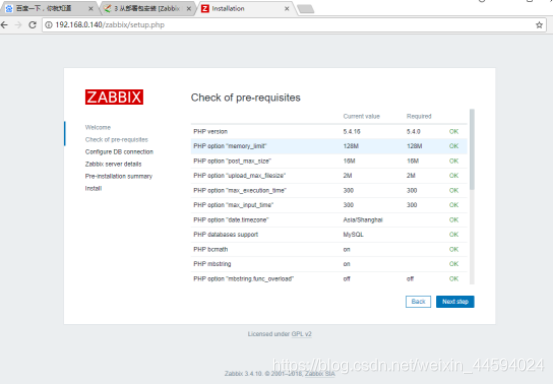Click the PHP option "memory_limit" row
This screenshot has width=554, height=384.
(329, 146)
